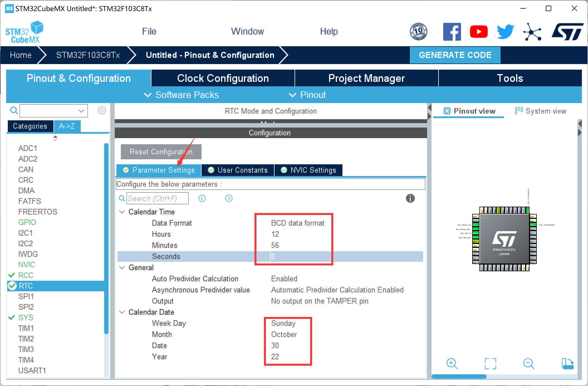Select the RTC peripheral entry
Viewport: 588px width, 386px height.
tap(26, 286)
